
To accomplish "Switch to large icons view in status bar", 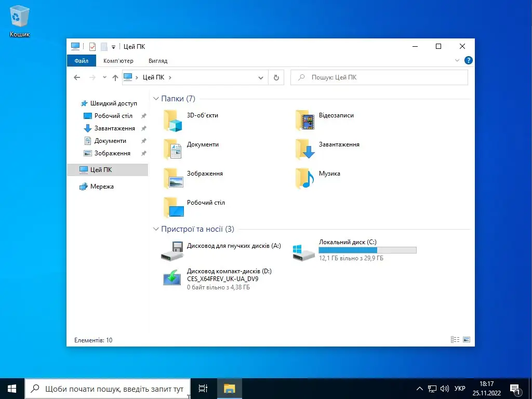I will tap(467, 340).
